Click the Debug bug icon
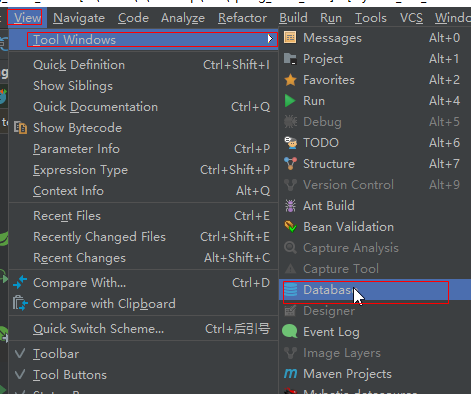The image size is (471, 394). (x=290, y=122)
